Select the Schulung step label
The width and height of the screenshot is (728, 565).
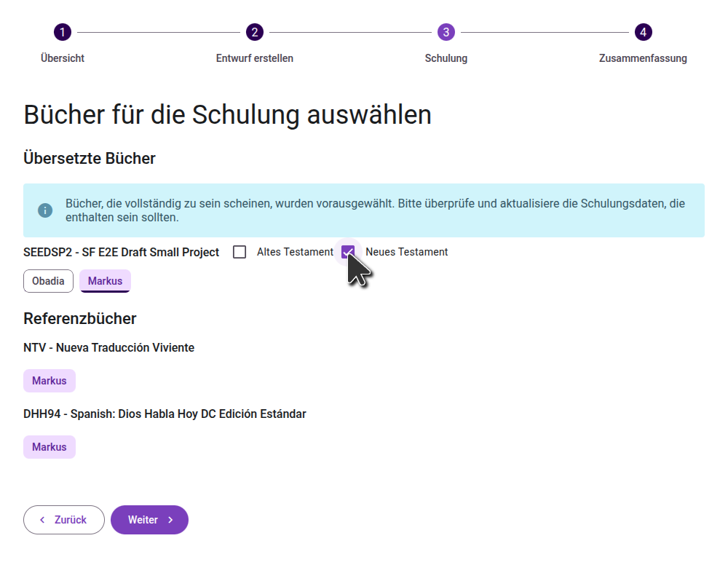point(446,58)
